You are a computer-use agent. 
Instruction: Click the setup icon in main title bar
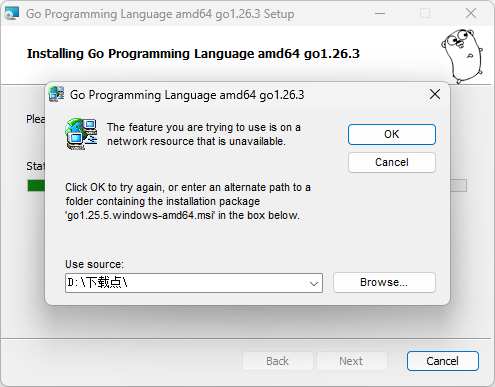coord(12,14)
